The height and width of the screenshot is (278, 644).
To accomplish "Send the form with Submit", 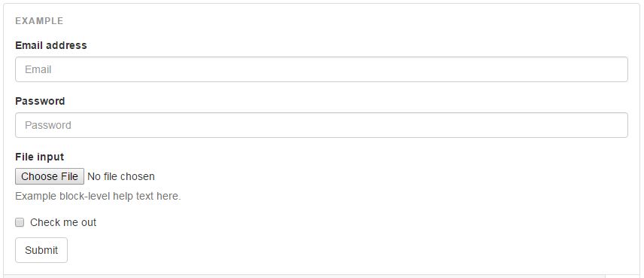I will point(41,250).
